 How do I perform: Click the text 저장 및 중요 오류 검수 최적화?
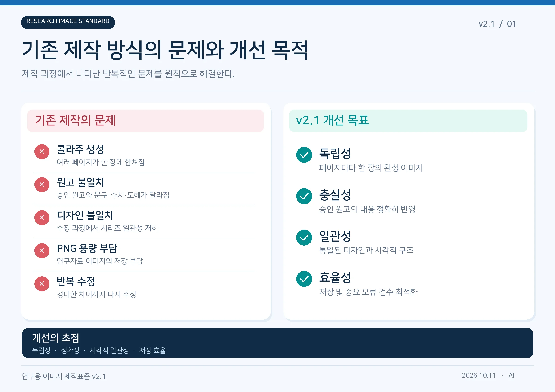(x=368, y=292)
